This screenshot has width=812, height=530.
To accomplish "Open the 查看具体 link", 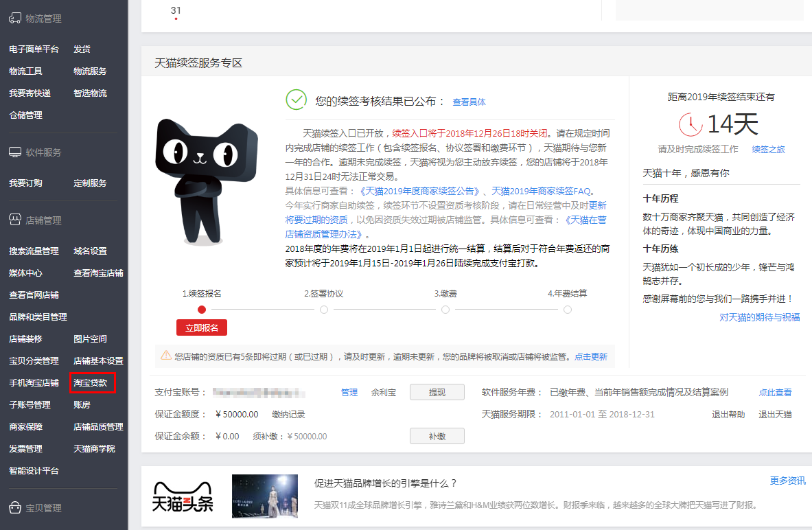I will pos(469,102).
